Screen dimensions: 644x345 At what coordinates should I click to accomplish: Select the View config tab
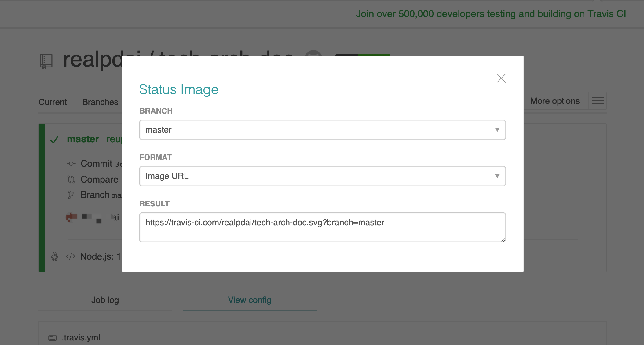pyautogui.click(x=249, y=300)
